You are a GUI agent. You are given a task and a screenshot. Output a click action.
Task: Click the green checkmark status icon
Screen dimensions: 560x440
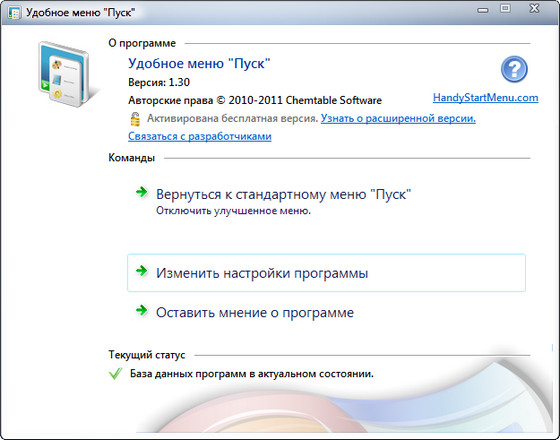[115, 374]
